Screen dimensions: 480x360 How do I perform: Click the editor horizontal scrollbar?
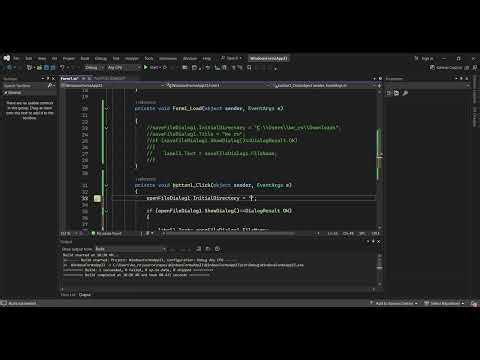tap(230, 234)
